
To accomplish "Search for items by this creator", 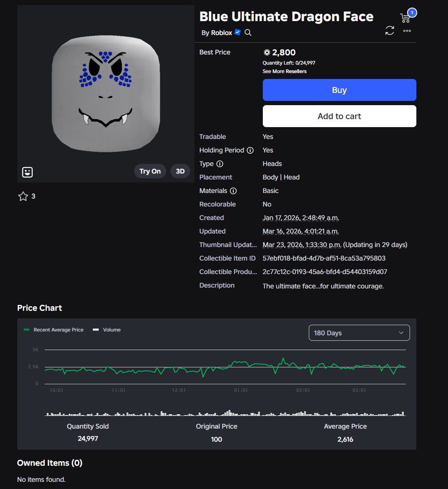I will click(248, 33).
